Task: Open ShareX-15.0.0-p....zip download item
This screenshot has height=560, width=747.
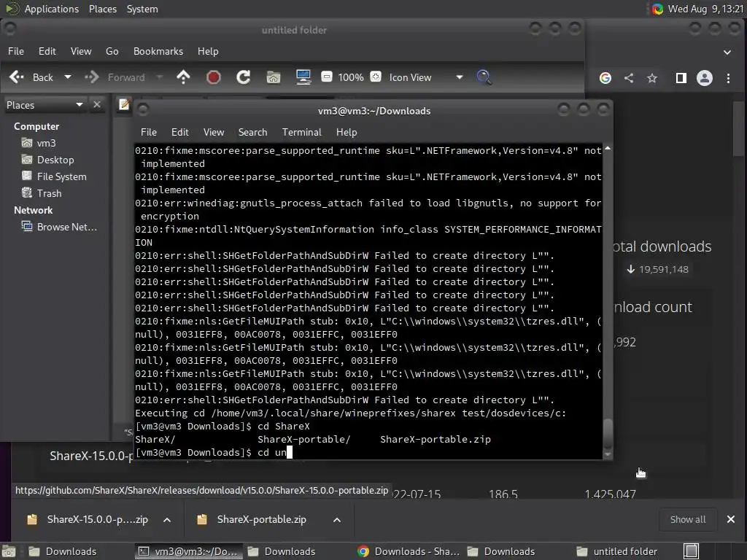Action: [88, 519]
